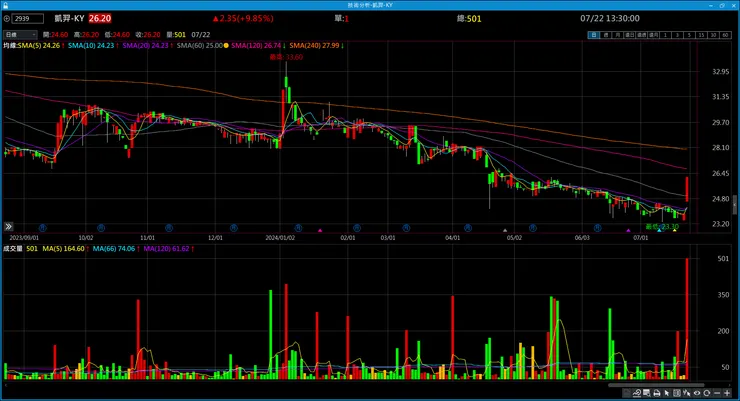Select the 60-minute period tab
Screen dimensions: 740x401
click(x=725, y=35)
